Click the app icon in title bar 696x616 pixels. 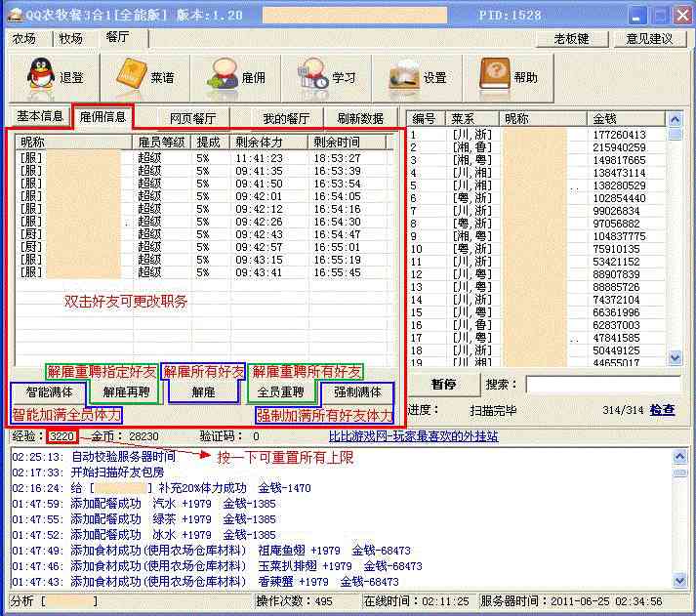click(x=15, y=15)
